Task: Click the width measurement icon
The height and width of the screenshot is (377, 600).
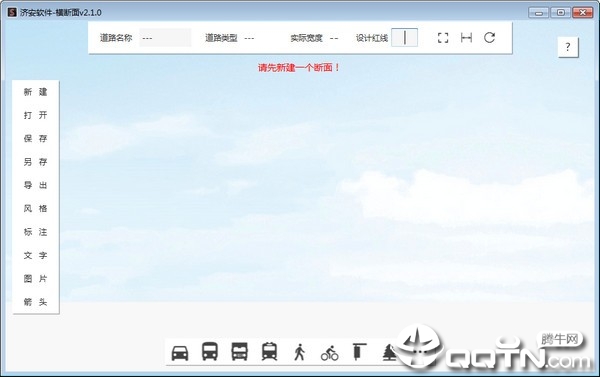Action: (466, 38)
